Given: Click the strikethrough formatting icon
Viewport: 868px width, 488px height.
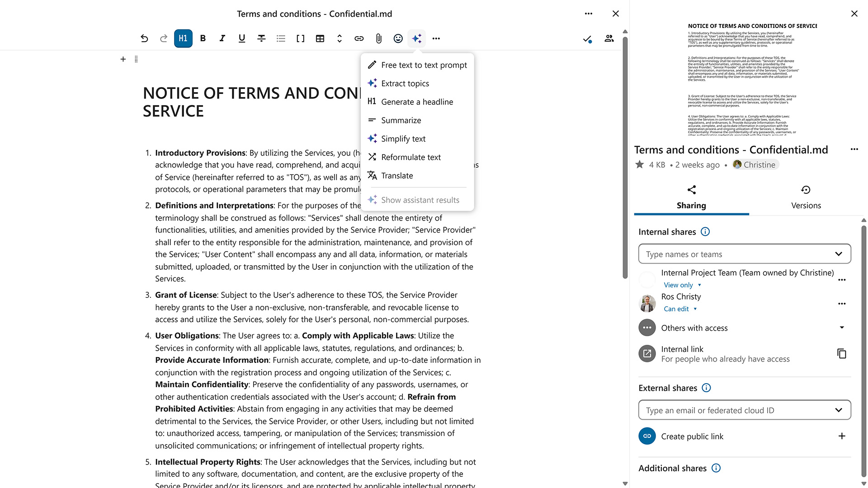Looking at the screenshot, I should (261, 38).
